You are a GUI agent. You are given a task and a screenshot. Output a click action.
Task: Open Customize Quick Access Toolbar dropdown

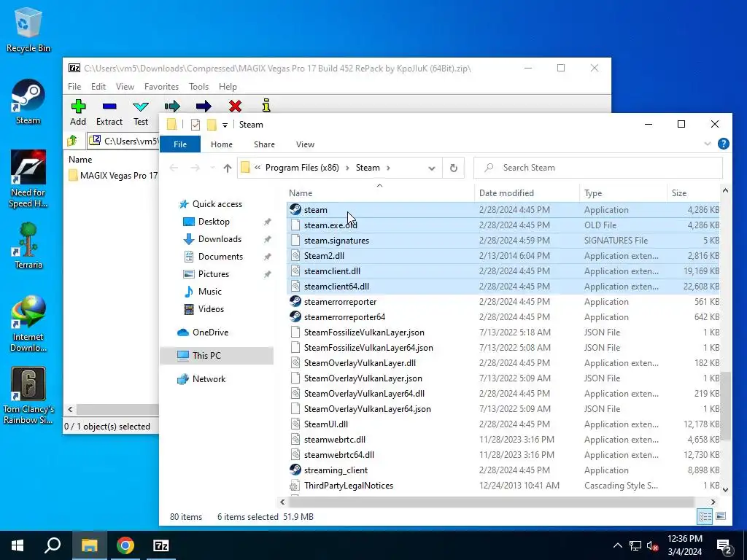(x=225, y=125)
